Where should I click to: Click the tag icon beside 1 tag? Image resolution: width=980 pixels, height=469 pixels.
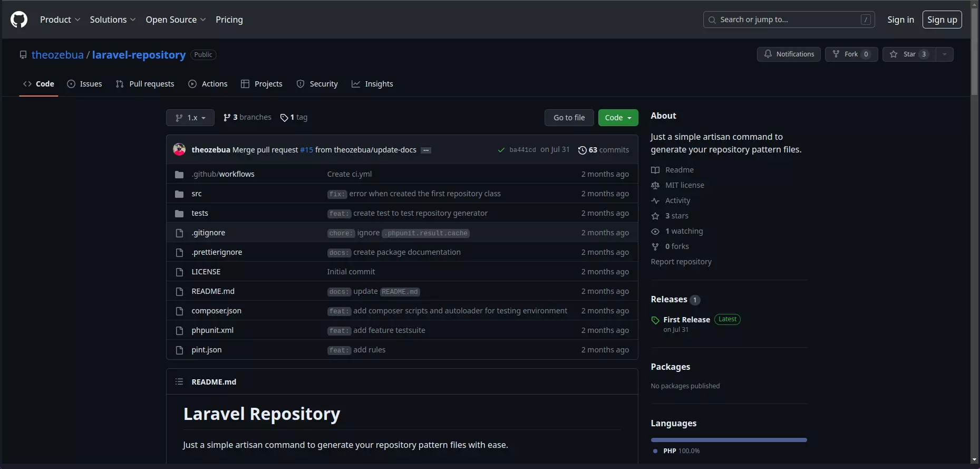click(284, 118)
